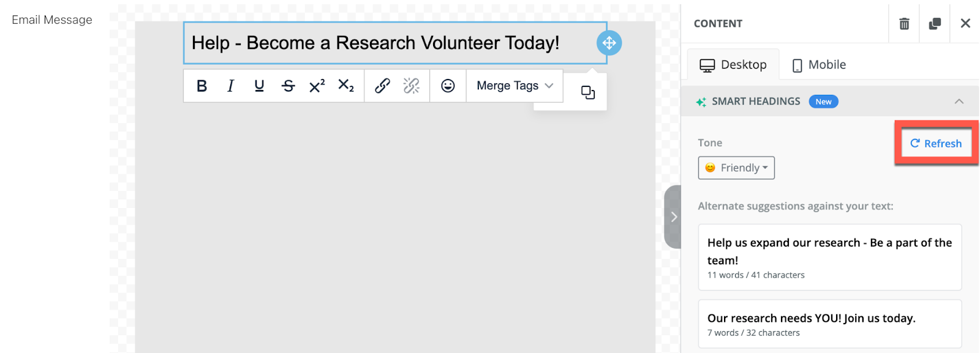The image size is (980, 353).
Task: Apply strikethrough to heading text
Action: click(288, 86)
